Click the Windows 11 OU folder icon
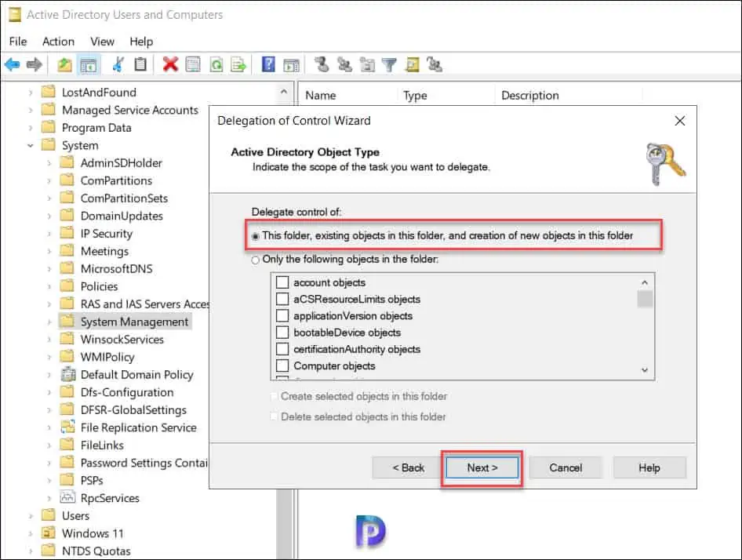Image resolution: width=742 pixels, height=560 pixels. [49, 533]
